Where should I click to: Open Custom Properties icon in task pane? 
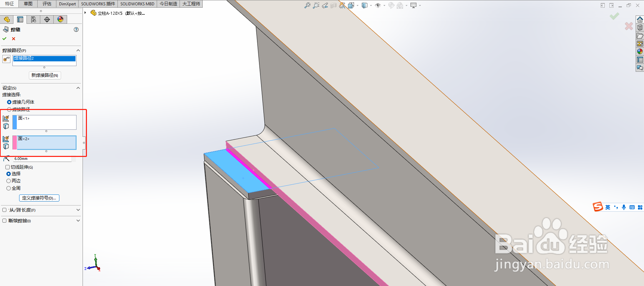(640, 60)
